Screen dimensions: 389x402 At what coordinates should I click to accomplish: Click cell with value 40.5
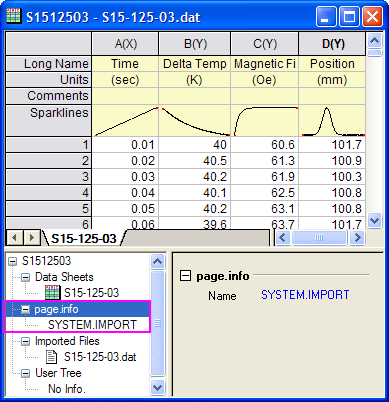coord(195,161)
